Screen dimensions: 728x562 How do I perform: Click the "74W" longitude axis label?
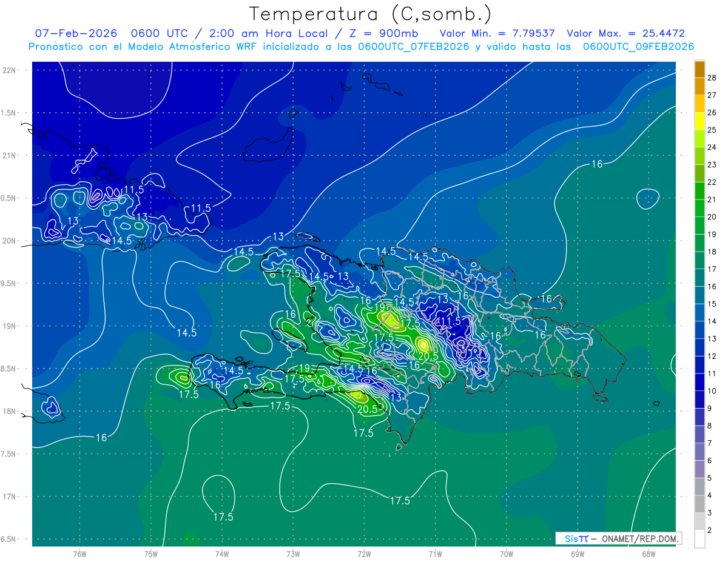222,554
